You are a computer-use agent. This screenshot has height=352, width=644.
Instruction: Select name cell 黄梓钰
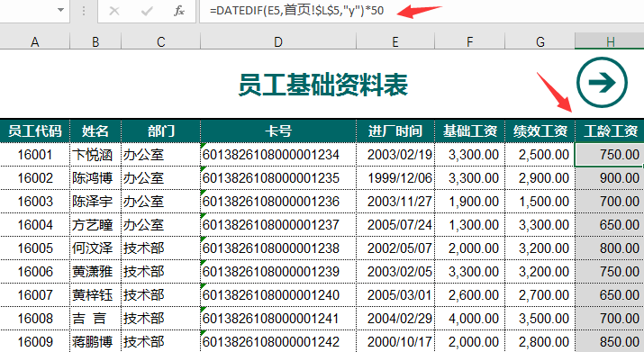click(x=95, y=295)
